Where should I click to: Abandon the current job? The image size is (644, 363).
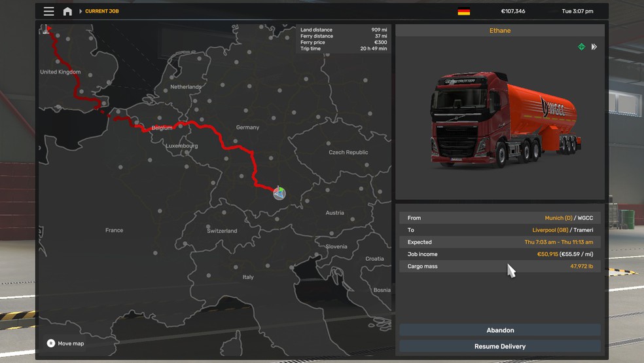(x=500, y=330)
